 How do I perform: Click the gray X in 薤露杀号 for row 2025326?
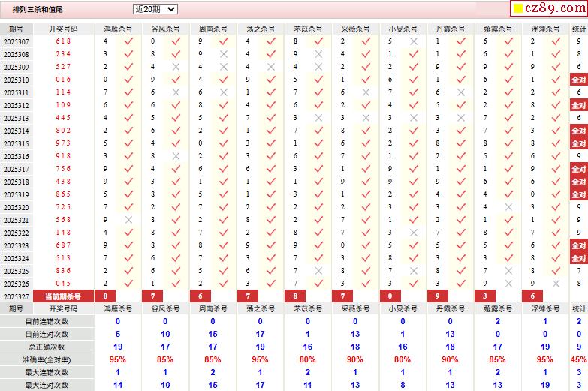click(x=508, y=284)
